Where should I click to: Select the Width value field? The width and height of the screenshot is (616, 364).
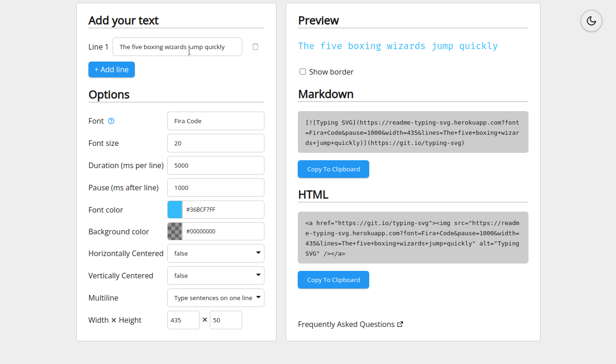pyautogui.click(x=183, y=320)
